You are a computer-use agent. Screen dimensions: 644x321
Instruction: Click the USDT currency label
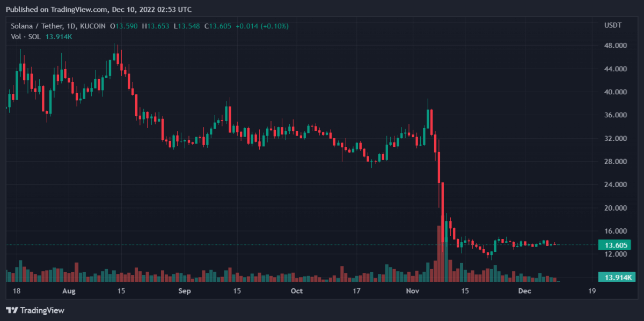(x=612, y=26)
